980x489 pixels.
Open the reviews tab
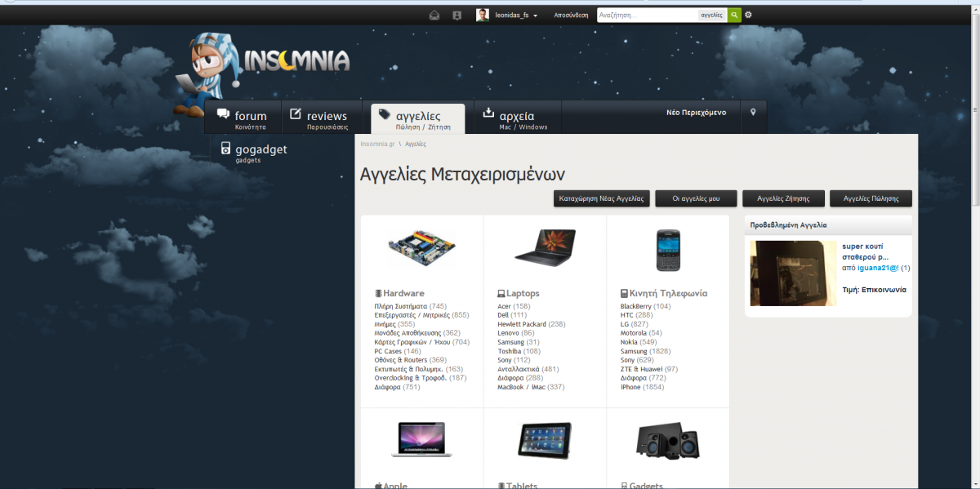320,118
